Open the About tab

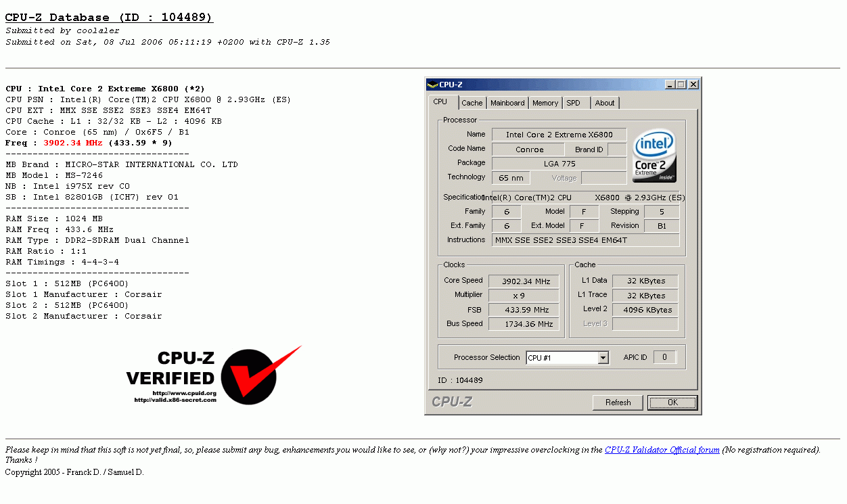(605, 103)
